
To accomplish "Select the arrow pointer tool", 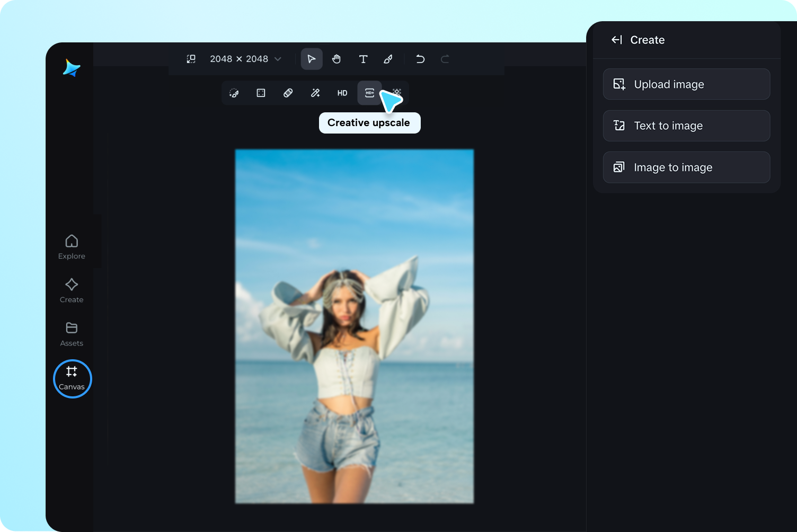I will pyautogui.click(x=312, y=59).
